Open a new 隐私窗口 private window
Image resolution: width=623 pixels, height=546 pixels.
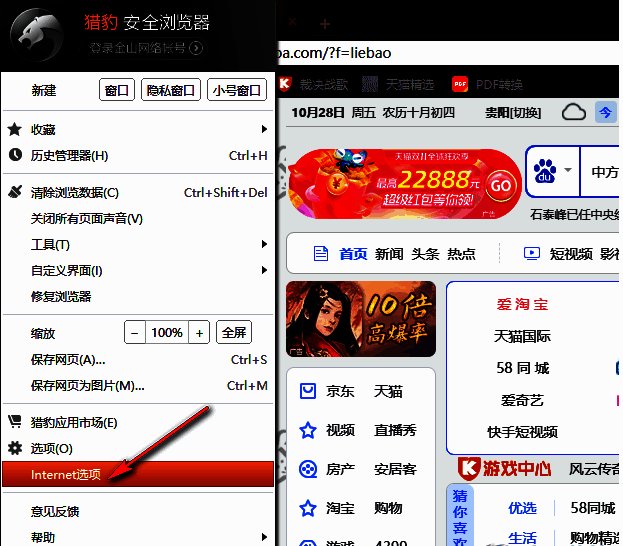[171, 90]
